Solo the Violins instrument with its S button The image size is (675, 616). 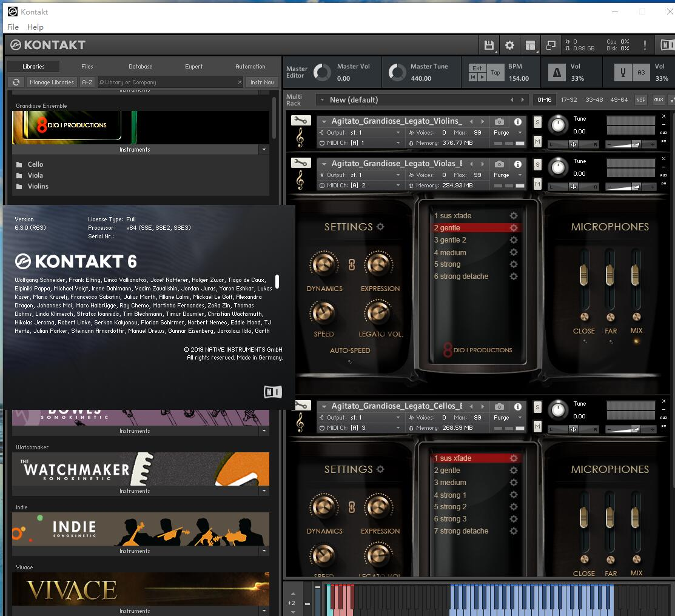[x=537, y=122]
